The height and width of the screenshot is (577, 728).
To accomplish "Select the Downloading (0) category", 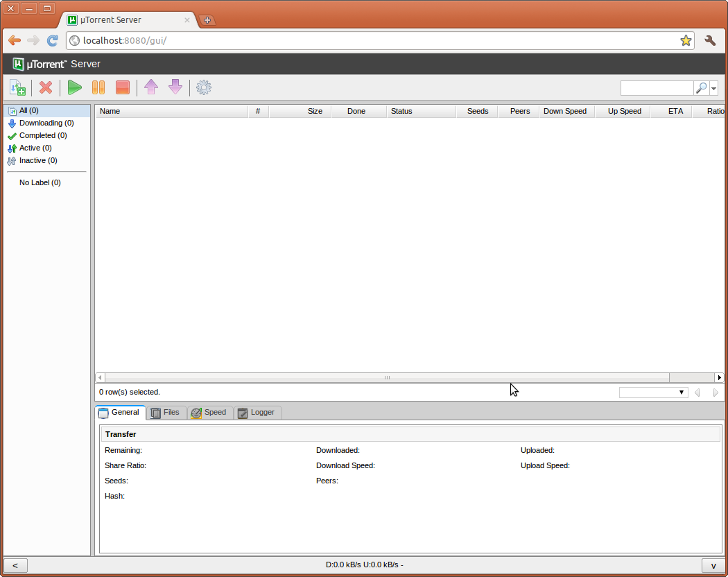I will tap(47, 123).
